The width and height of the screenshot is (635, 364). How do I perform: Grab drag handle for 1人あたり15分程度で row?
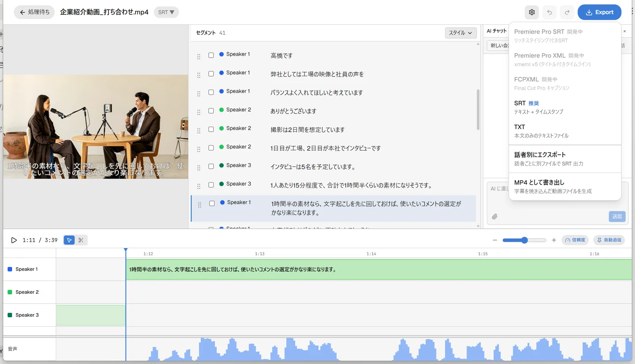click(x=199, y=186)
